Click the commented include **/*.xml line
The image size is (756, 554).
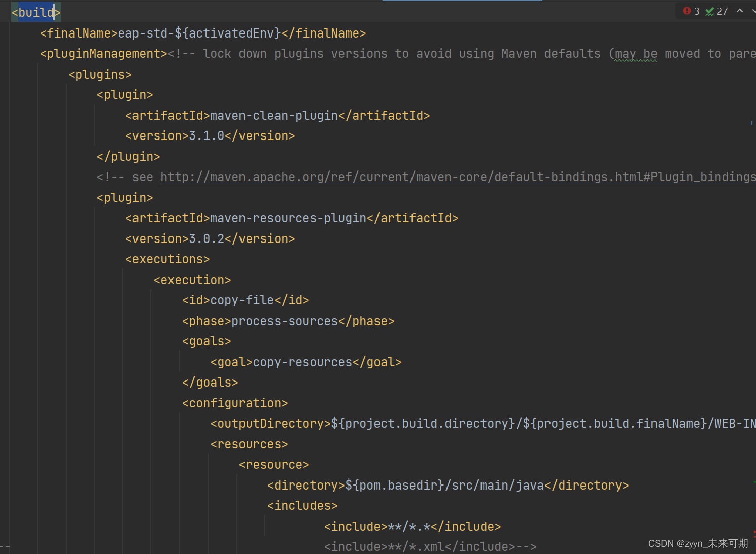pyautogui.click(x=430, y=547)
